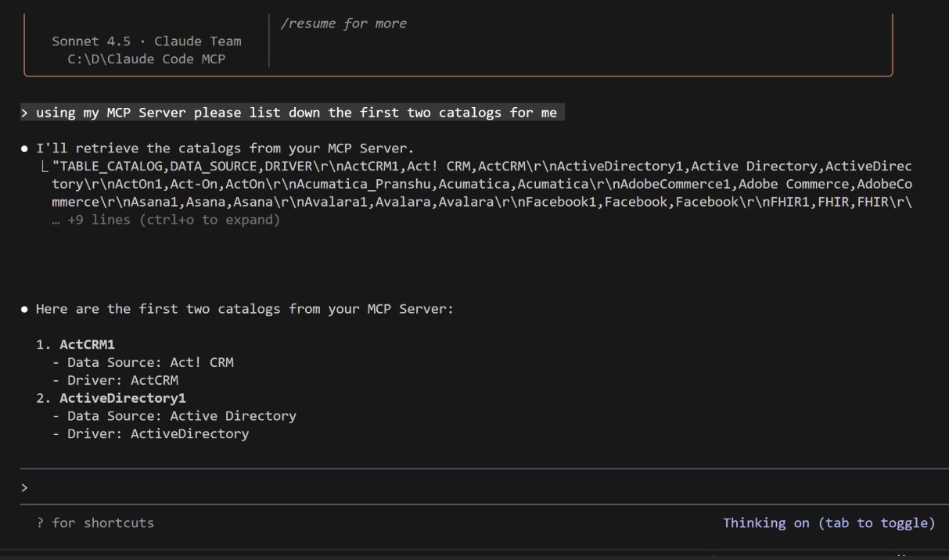Select the ActCRM1 catalog entry

87,344
